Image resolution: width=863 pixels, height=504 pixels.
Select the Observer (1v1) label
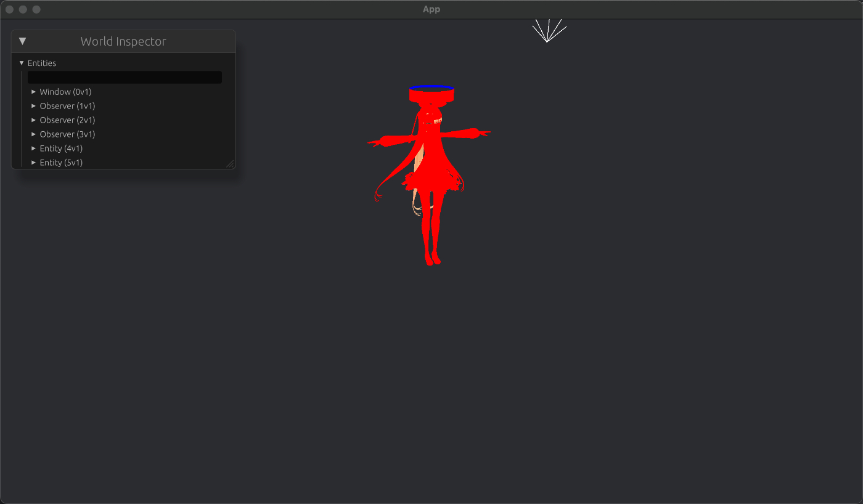[68, 106]
